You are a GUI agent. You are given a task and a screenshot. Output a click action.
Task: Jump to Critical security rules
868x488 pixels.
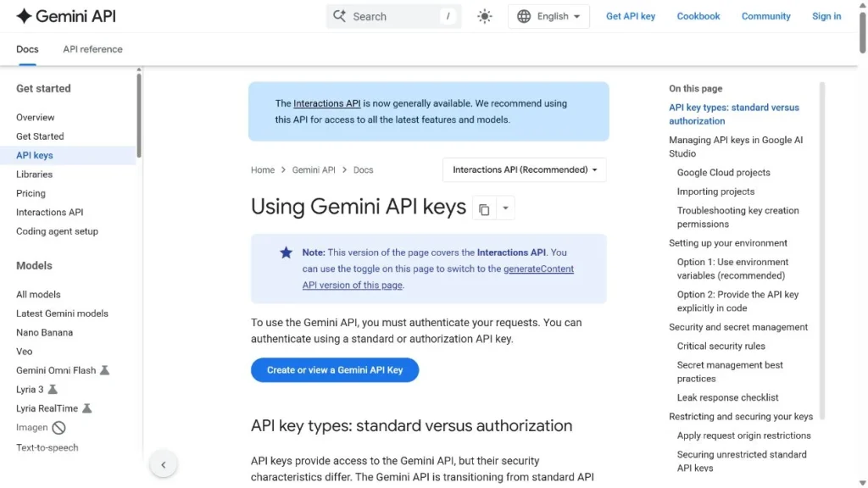[721, 346]
